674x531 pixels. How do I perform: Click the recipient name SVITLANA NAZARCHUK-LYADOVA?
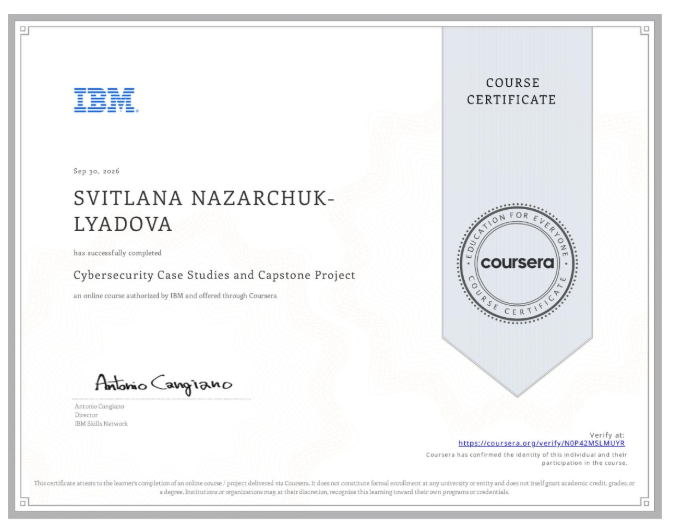[204, 211]
